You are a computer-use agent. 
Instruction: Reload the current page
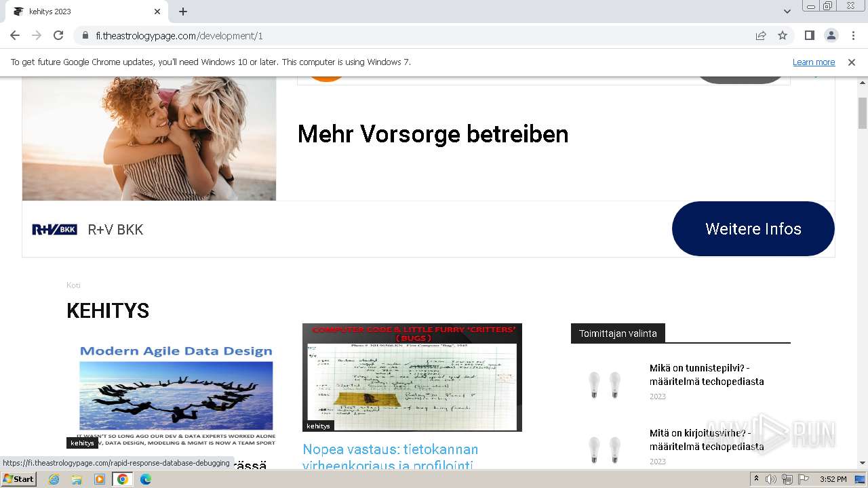pos(58,35)
